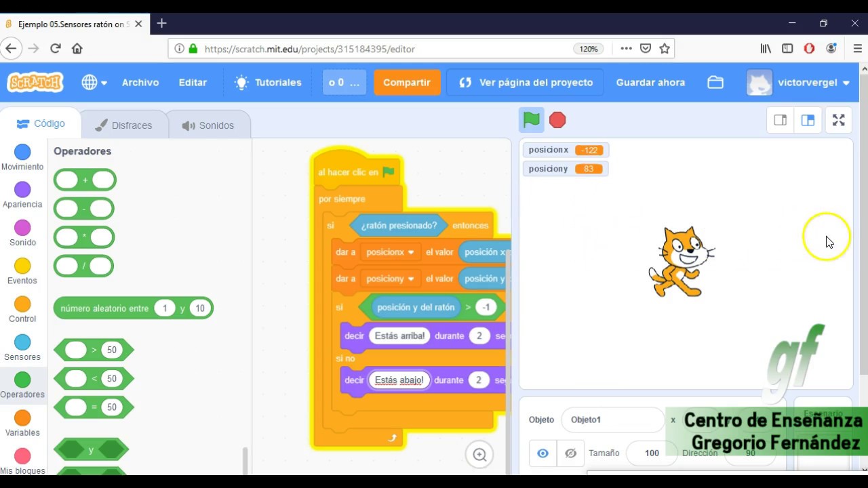Image resolution: width=868 pixels, height=488 pixels.
Task: Switch to the Sonidos tab
Action: (208, 125)
